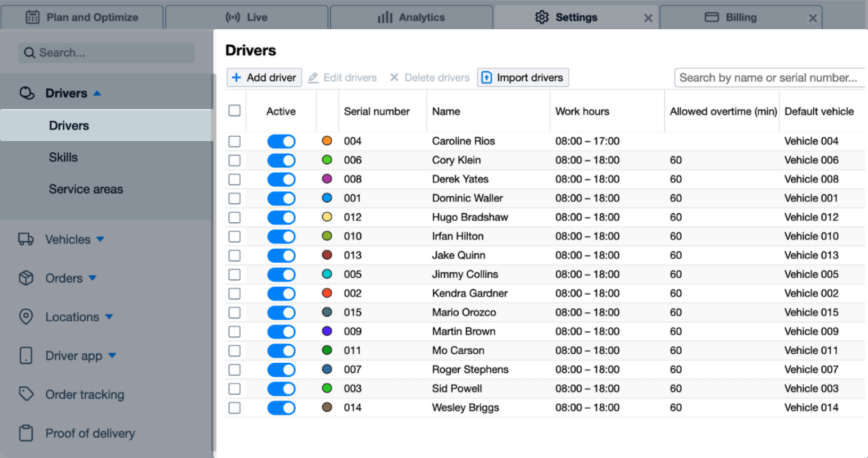
Task: Click the Add driver button
Action: point(264,78)
